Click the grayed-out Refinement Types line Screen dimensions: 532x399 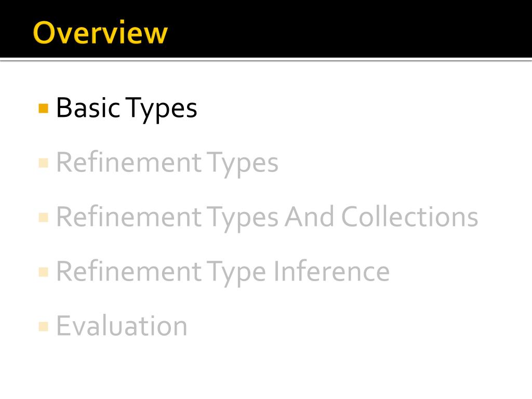(167, 163)
